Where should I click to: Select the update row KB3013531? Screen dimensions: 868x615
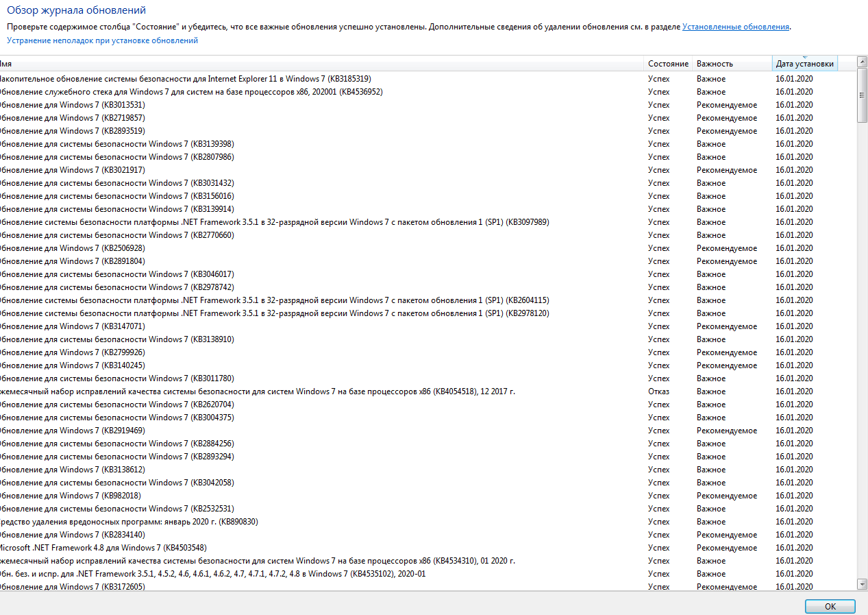click(428, 105)
